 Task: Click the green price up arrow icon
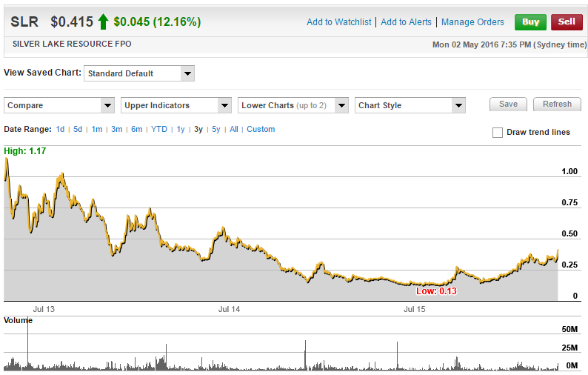tap(103, 22)
